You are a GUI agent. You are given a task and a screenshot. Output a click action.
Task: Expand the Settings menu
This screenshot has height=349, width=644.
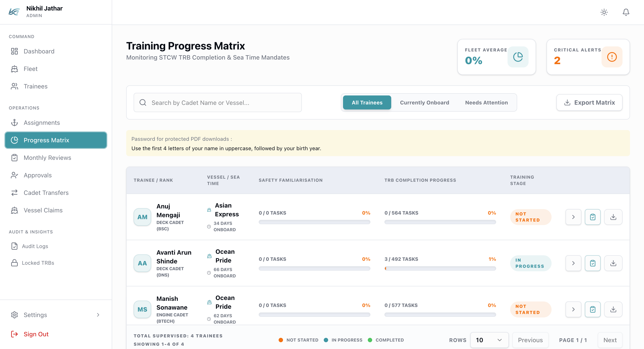tap(56, 315)
